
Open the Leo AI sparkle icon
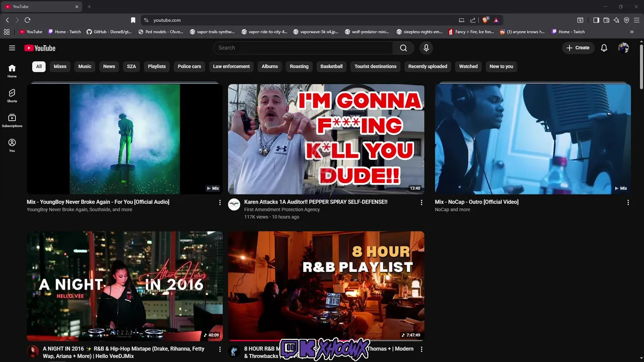point(616,20)
